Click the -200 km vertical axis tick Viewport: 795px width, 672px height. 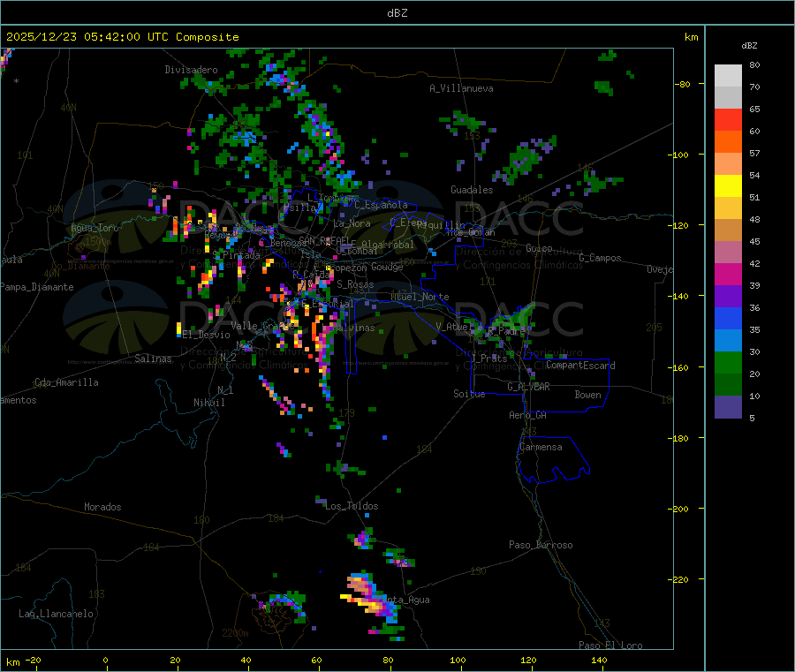pyautogui.click(x=679, y=509)
